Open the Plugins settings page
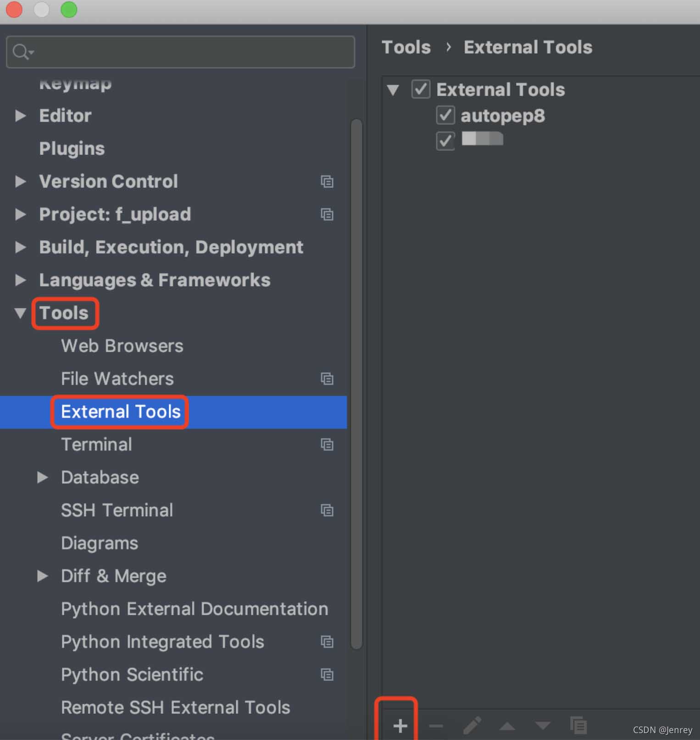Screen dimensions: 700x740 point(72,149)
